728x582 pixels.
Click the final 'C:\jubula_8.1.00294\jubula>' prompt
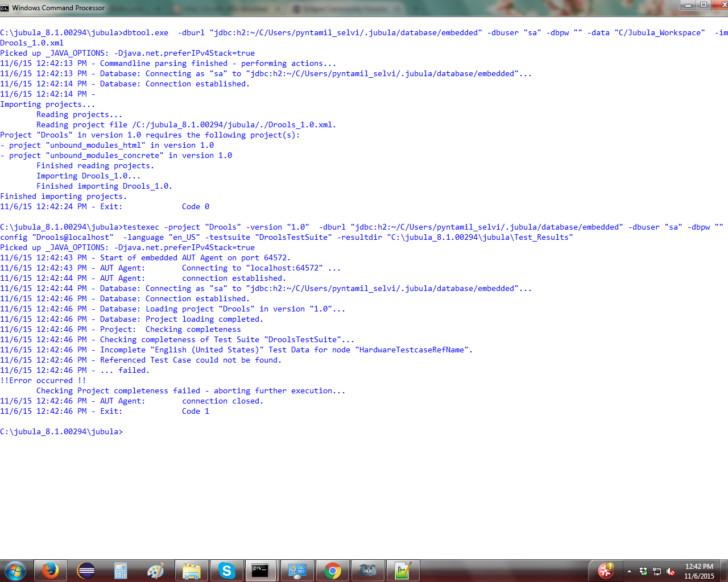[61, 432]
